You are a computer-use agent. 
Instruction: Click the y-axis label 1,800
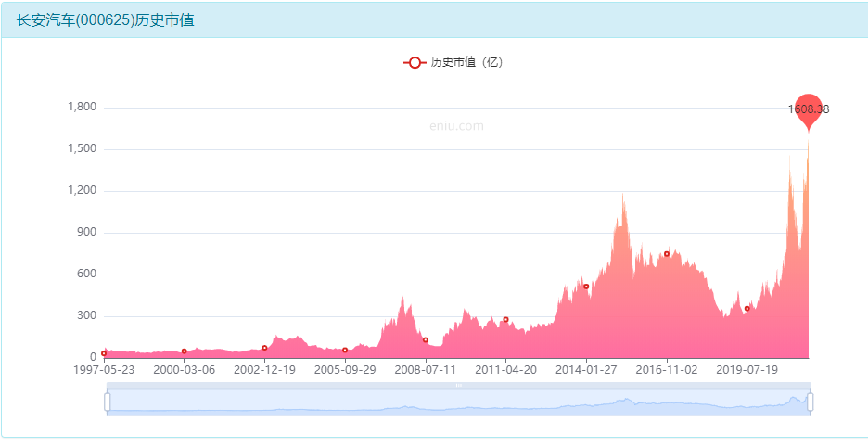coord(83,107)
